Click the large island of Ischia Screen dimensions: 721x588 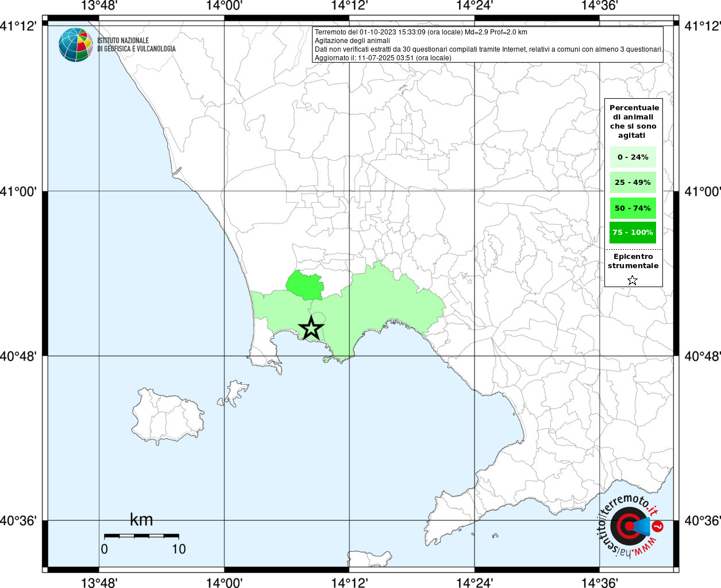point(167,416)
